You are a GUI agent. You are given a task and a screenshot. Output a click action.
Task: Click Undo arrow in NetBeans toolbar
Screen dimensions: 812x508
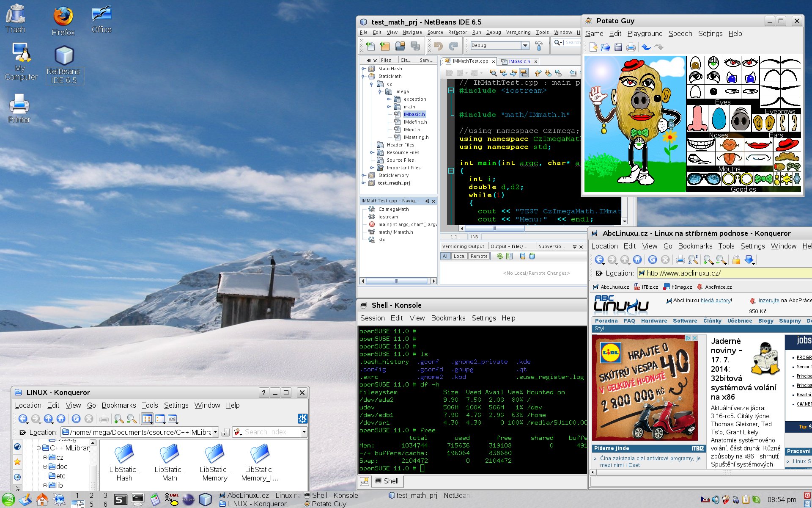tap(438, 45)
